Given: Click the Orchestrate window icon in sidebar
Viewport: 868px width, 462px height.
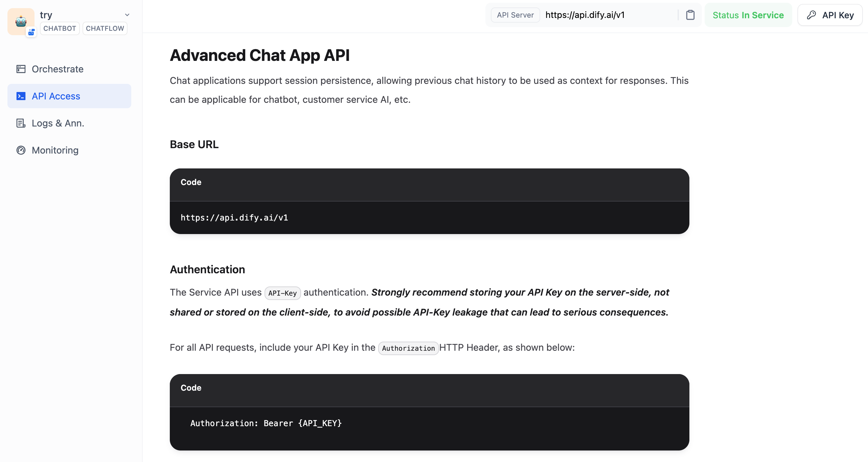Looking at the screenshot, I should coord(21,69).
